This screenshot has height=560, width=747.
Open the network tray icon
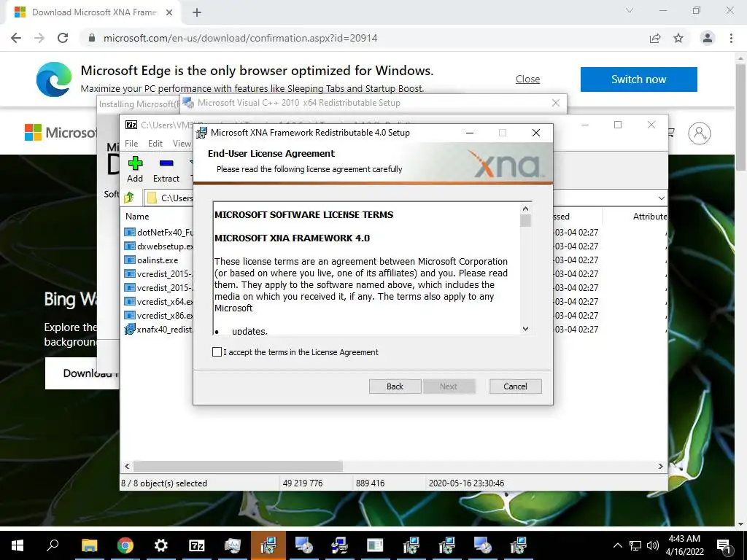pos(635,545)
